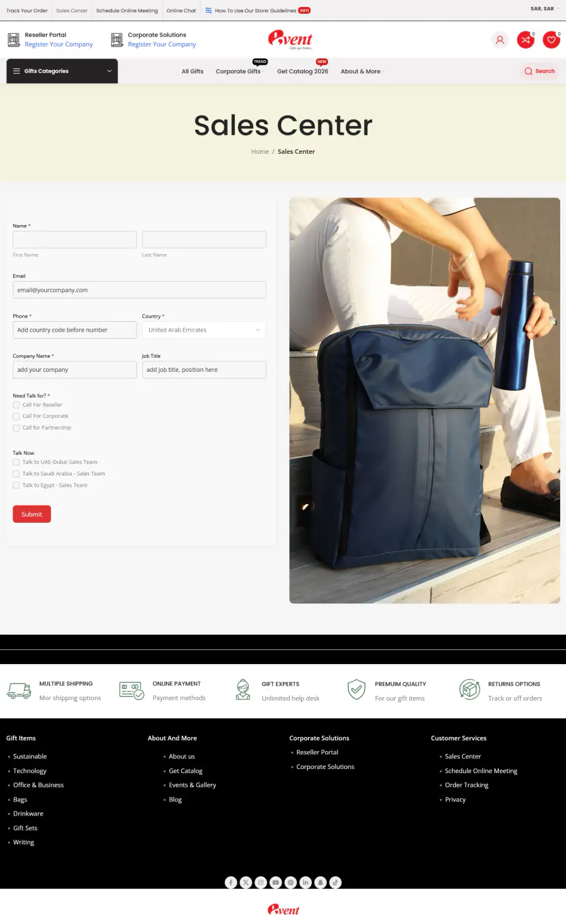Image resolution: width=566 pixels, height=924 pixels.
Task: Focus the Job Title field
Action: click(x=204, y=369)
